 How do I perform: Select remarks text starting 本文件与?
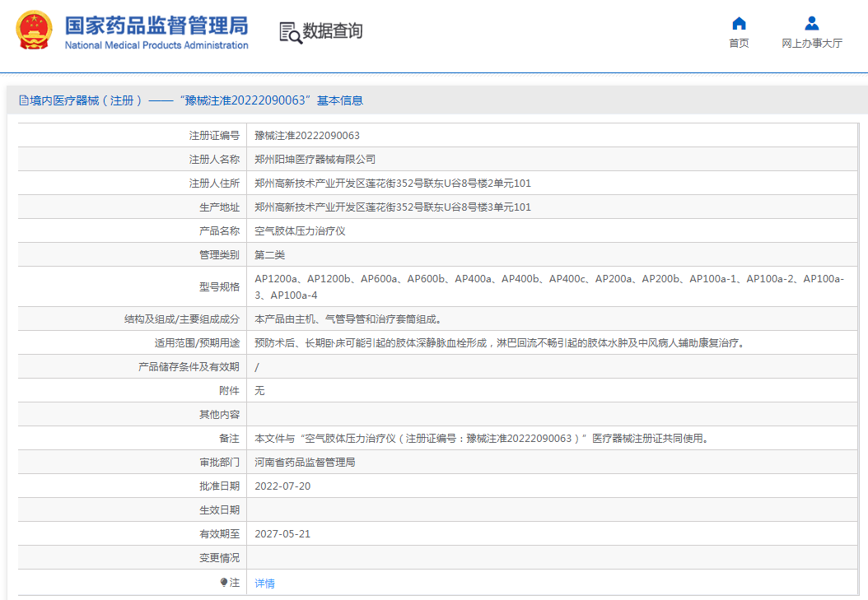click(482, 438)
